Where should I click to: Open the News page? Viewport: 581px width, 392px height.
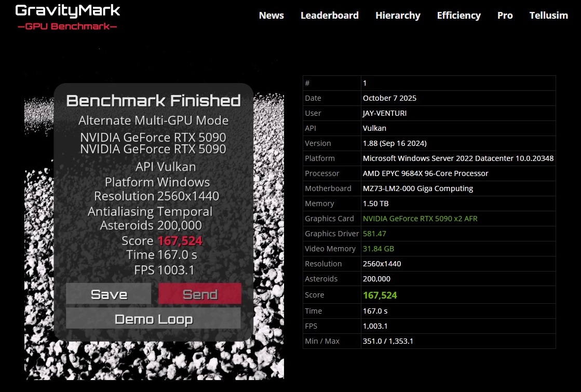[x=271, y=15]
